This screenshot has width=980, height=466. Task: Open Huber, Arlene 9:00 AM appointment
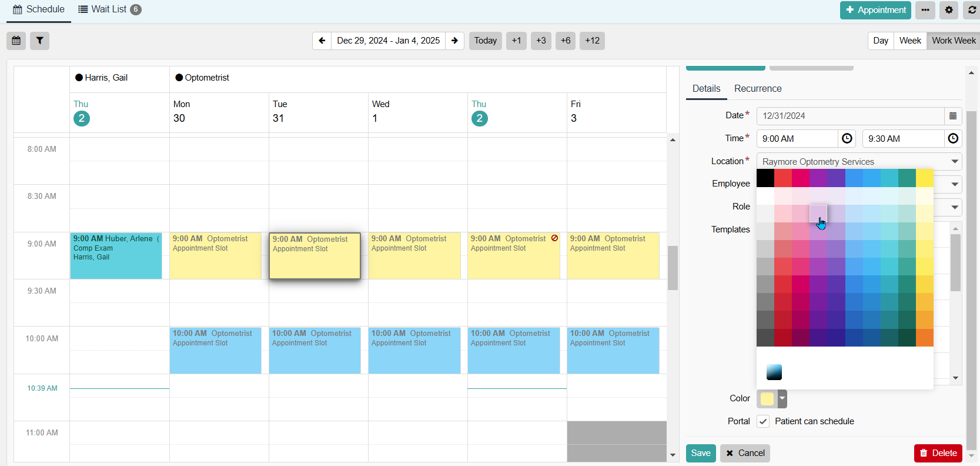point(116,255)
